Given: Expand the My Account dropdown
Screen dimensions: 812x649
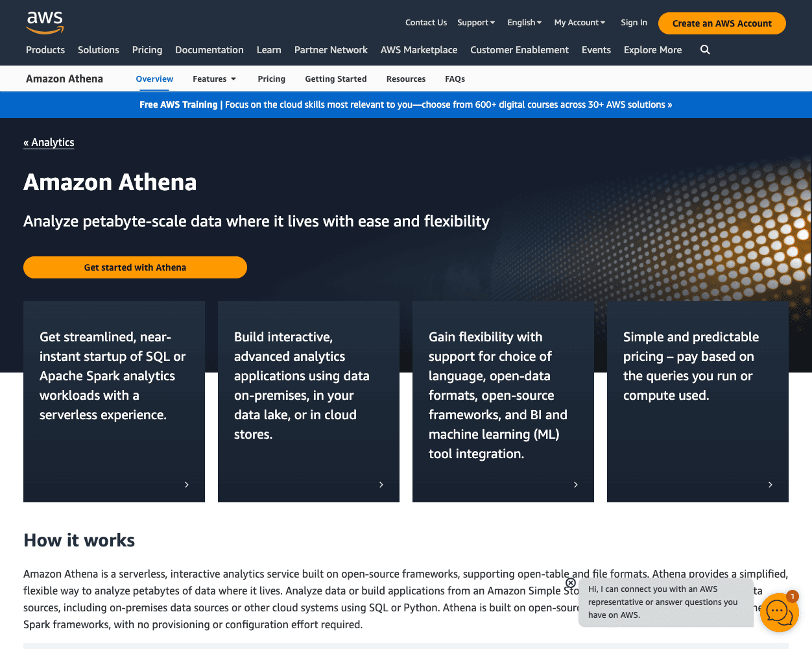Looking at the screenshot, I should click(580, 23).
